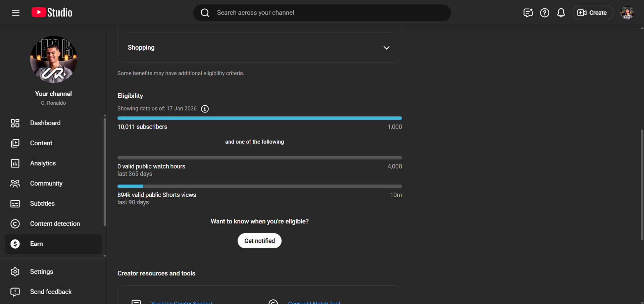Expand the Shopping section
The image size is (644, 304).
click(x=386, y=48)
